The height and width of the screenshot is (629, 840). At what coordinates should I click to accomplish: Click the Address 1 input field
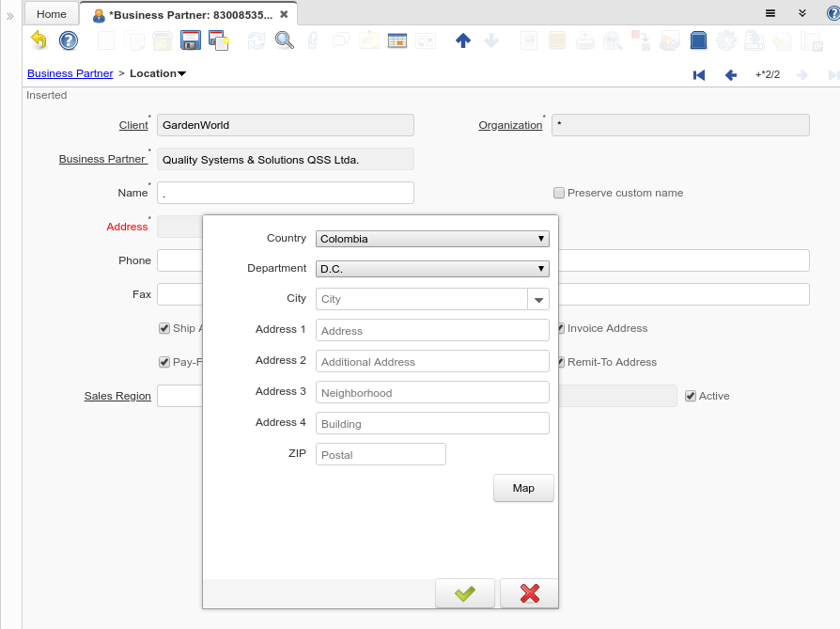pyautogui.click(x=432, y=330)
